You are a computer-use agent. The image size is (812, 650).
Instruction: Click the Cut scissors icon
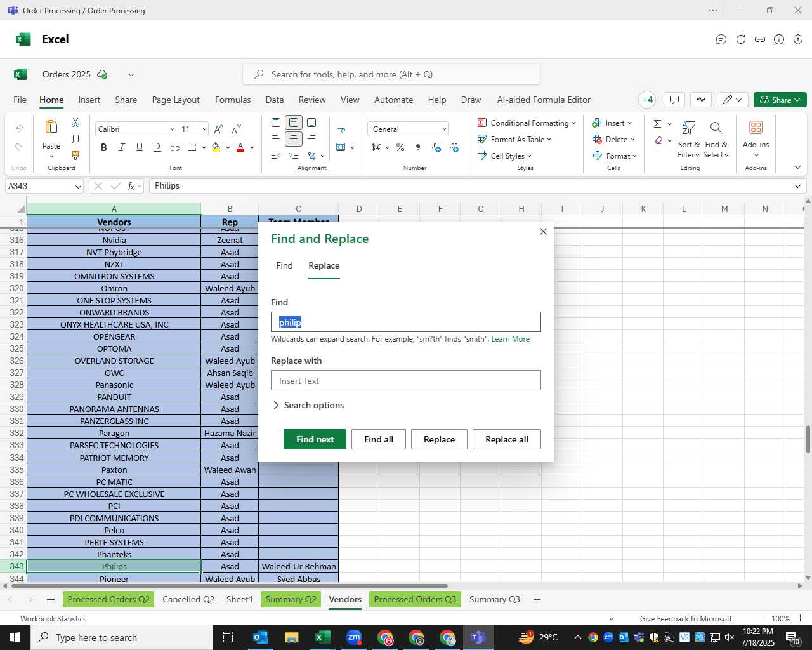tap(75, 122)
